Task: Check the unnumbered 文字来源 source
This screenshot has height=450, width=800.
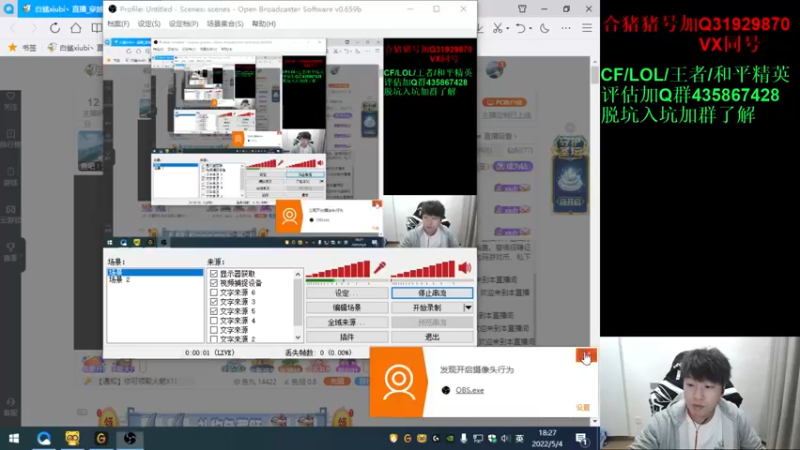Action: click(214, 330)
